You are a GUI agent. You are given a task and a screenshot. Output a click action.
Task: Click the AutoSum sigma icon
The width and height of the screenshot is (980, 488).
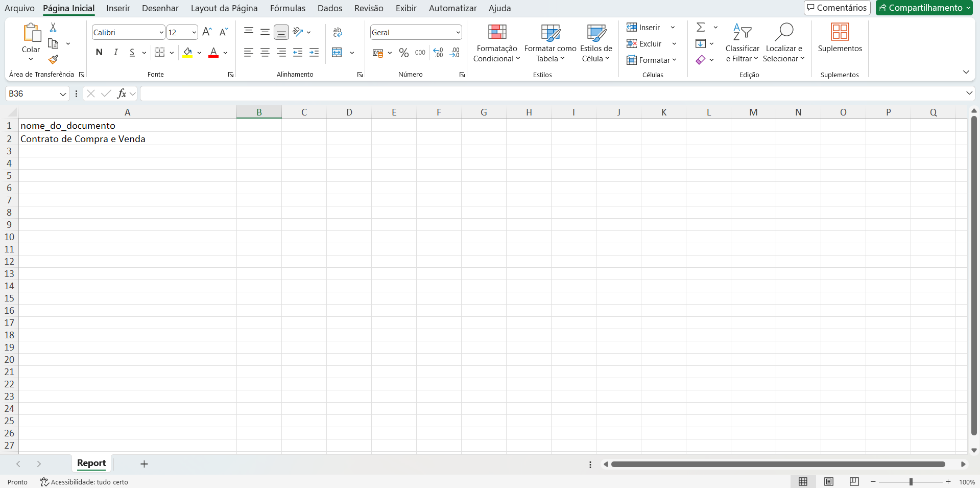701,27
